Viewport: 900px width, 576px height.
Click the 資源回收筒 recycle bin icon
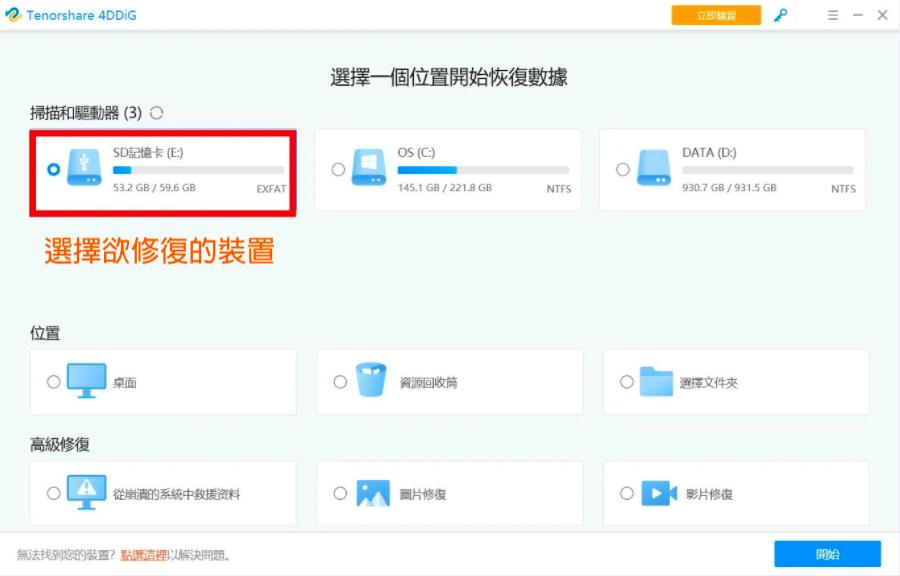[371, 380]
